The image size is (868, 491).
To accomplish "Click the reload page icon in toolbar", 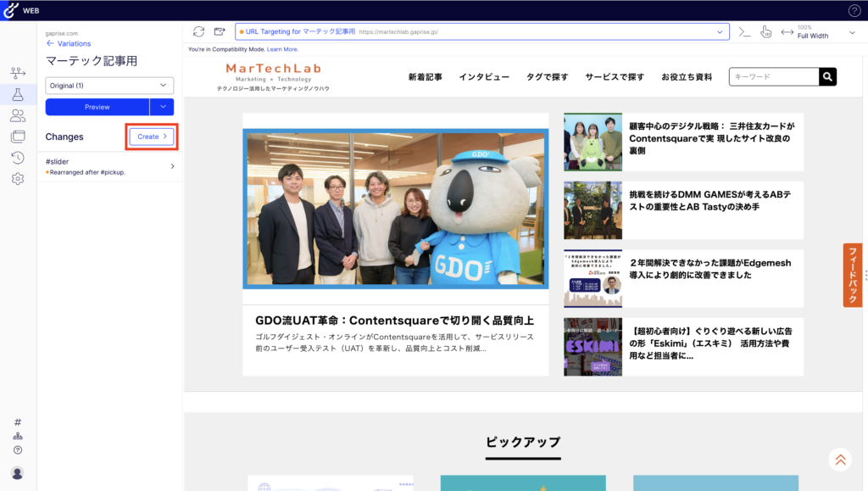I will [198, 31].
